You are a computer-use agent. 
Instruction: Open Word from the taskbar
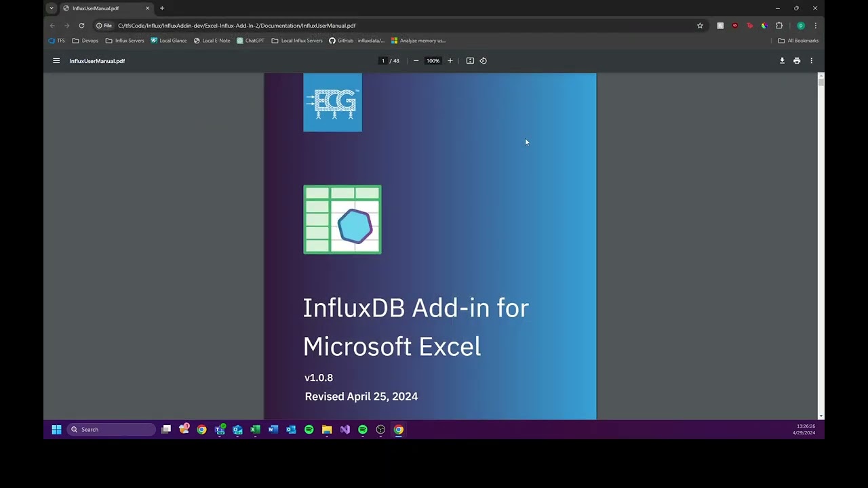(273, 430)
